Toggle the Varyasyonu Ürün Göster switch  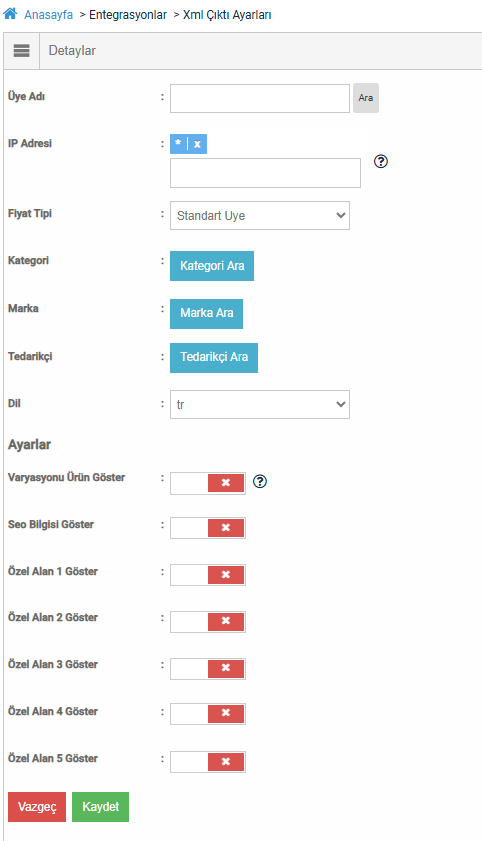pos(207,483)
